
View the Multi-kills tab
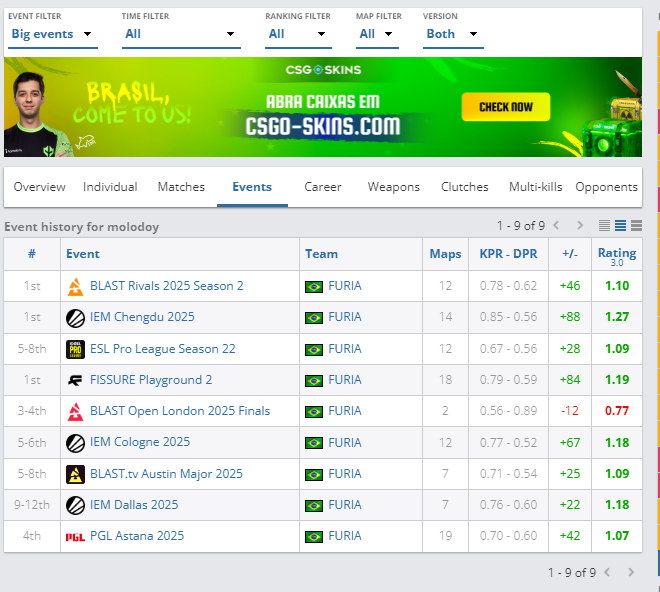click(x=535, y=187)
